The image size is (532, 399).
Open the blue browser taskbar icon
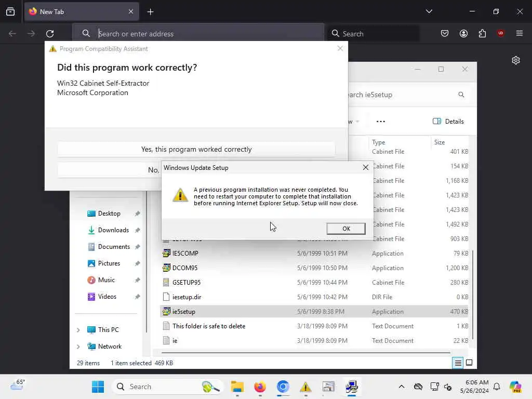[283, 387]
